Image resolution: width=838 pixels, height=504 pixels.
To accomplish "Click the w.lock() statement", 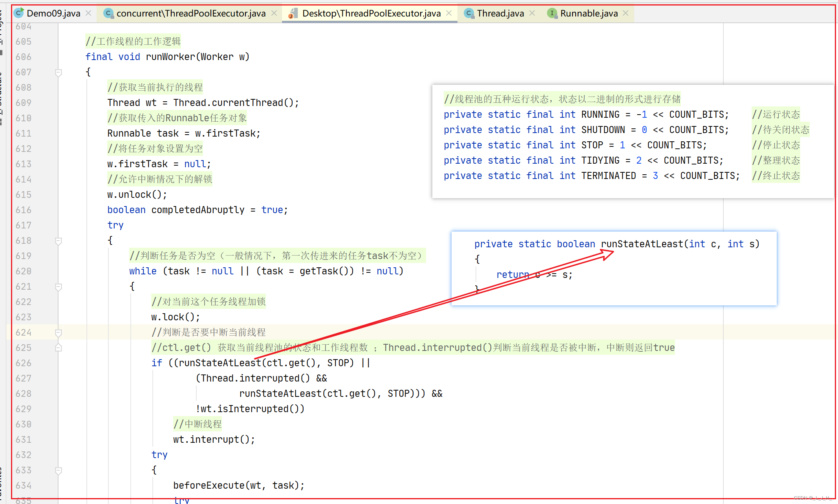I will [176, 317].
